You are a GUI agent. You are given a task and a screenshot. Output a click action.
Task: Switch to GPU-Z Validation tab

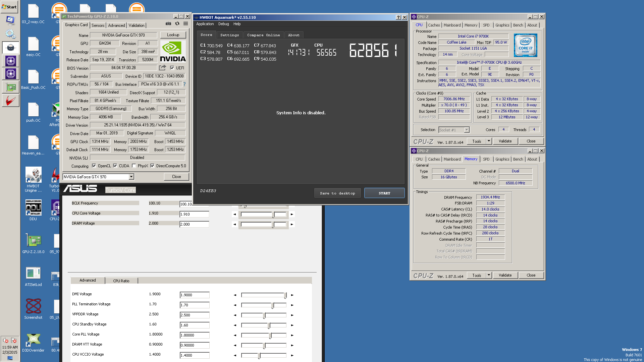[137, 25]
